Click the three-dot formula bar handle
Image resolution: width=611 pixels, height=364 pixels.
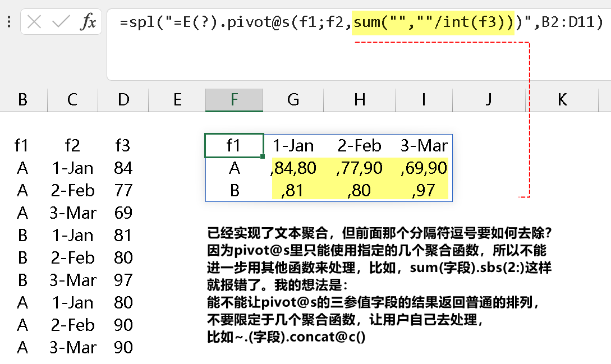[9, 22]
